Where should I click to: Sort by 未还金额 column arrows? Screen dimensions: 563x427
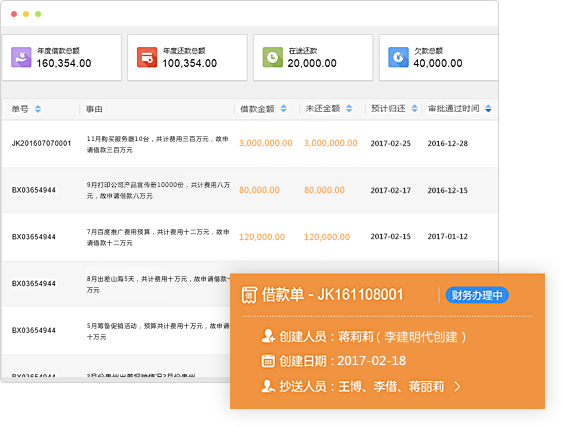point(349,108)
